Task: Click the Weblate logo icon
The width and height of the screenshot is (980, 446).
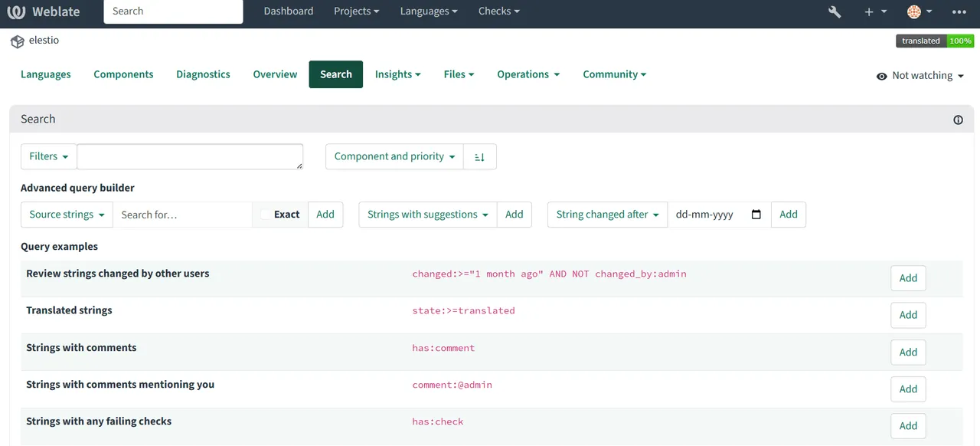Action: 16,11
